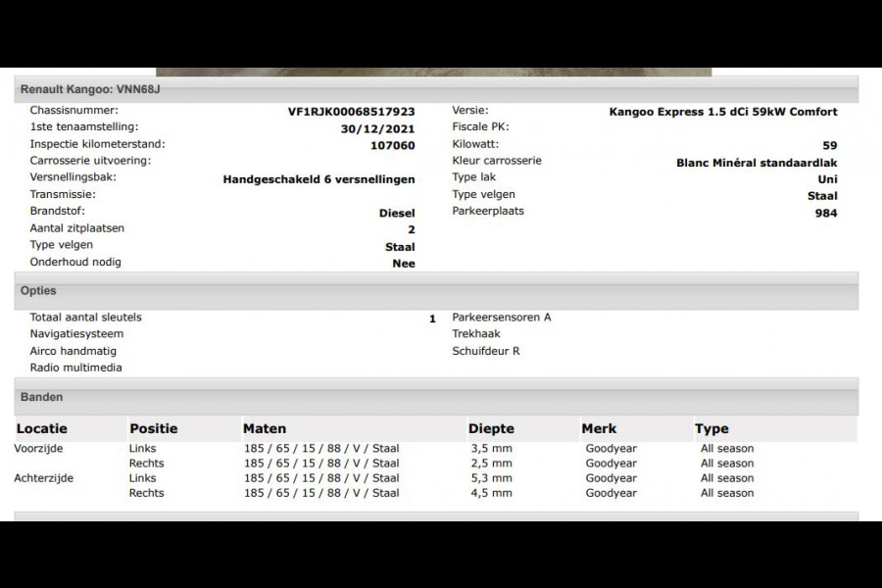Click the Diepte column header
The height and width of the screenshot is (588, 882).
click(x=491, y=429)
